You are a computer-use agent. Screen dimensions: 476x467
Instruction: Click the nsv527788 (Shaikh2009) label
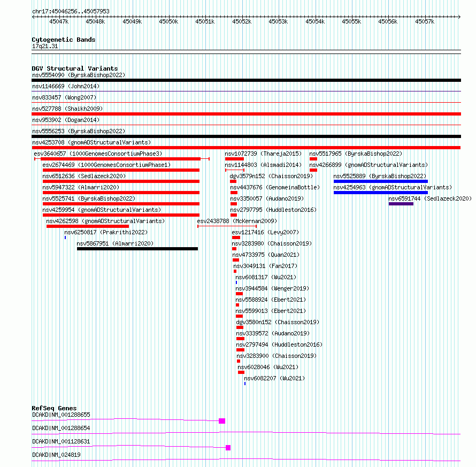[67, 109]
